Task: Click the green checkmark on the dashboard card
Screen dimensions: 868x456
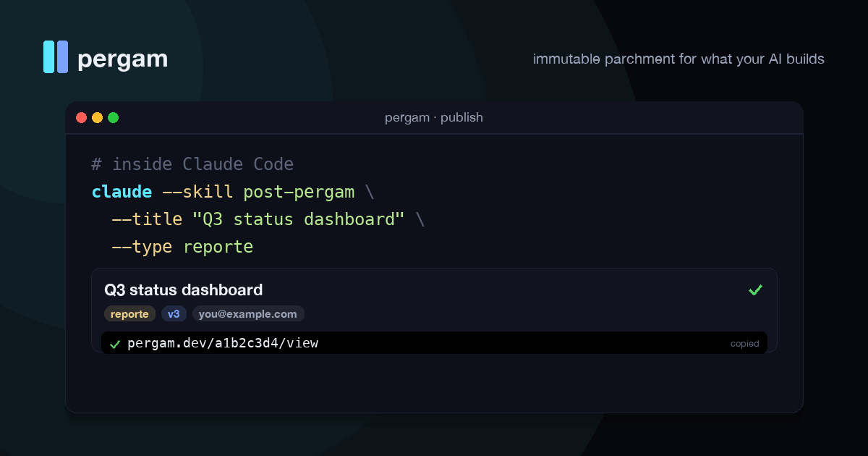Action: point(756,290)
